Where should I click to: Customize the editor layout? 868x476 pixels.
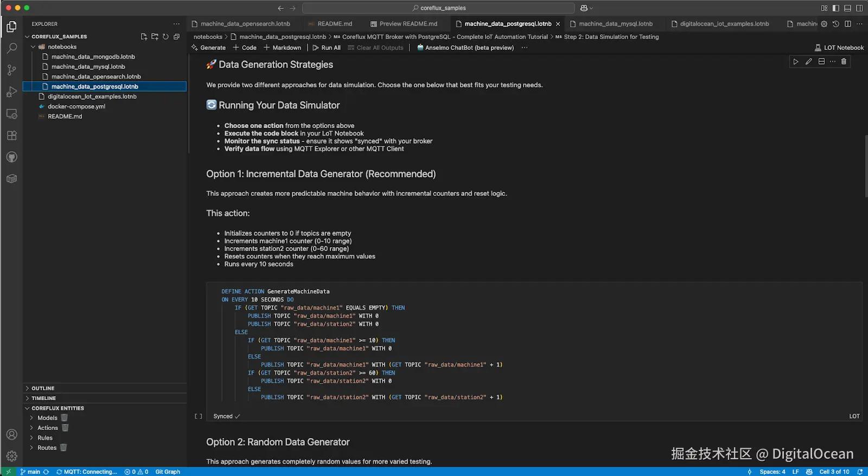pos(824,8)
